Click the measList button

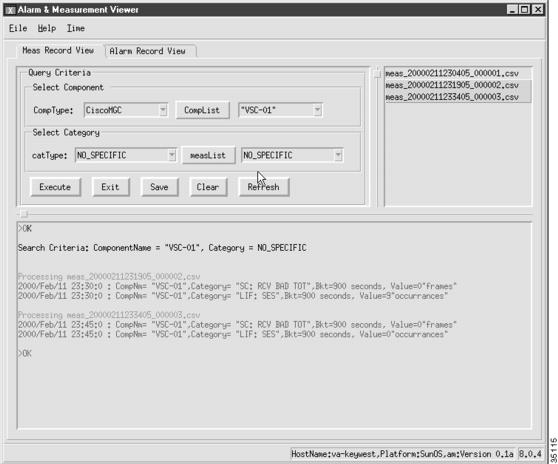(x=208, y=155)
